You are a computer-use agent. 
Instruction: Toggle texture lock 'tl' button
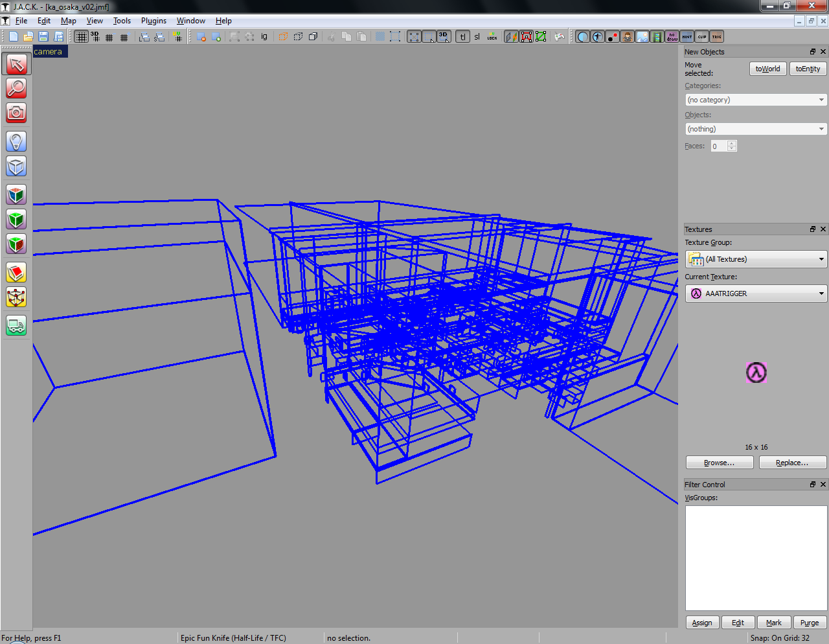[x=462, y=37]
